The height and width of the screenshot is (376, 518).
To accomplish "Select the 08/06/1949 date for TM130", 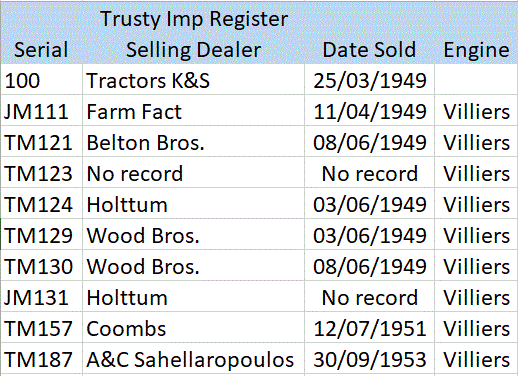I will tap(369, 266).
